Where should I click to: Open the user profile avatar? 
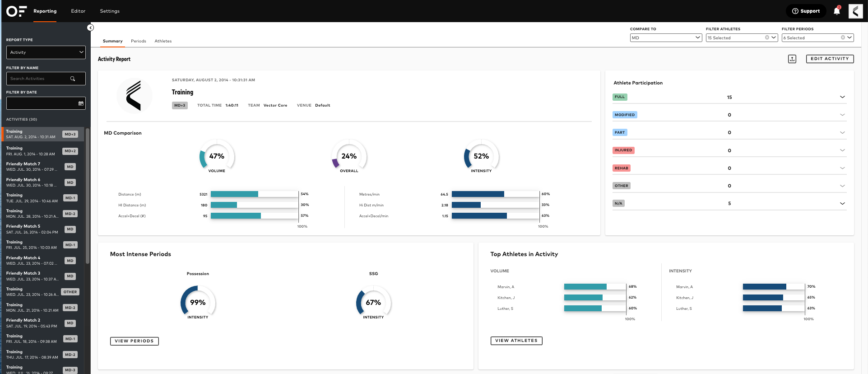tap(855, 11)
